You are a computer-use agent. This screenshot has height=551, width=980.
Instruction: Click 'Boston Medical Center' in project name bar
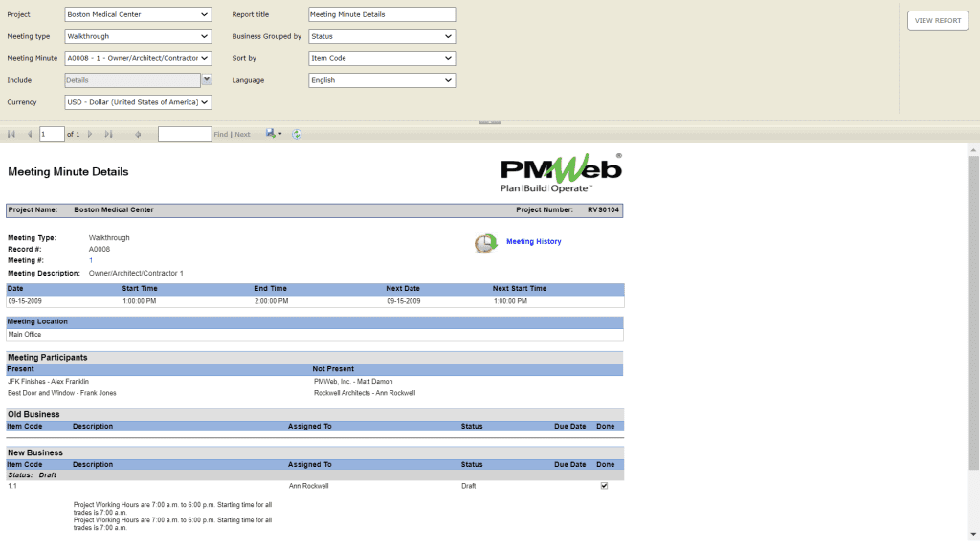coord(114,209)
